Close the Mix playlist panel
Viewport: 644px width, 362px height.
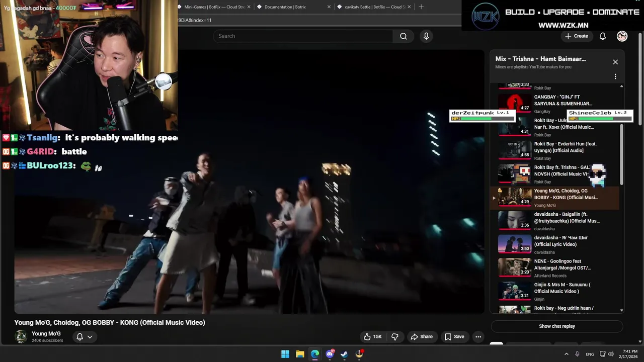point(615,62)
